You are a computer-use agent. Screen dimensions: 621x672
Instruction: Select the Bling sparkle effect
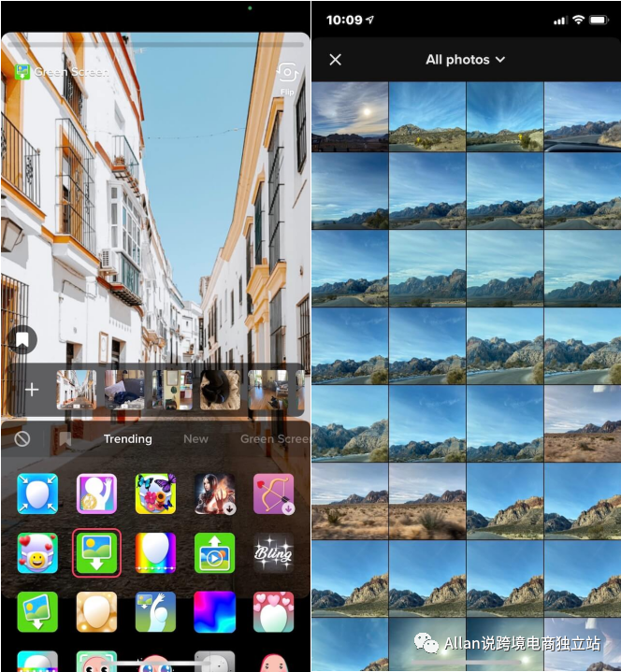click(x=274, y=553)
